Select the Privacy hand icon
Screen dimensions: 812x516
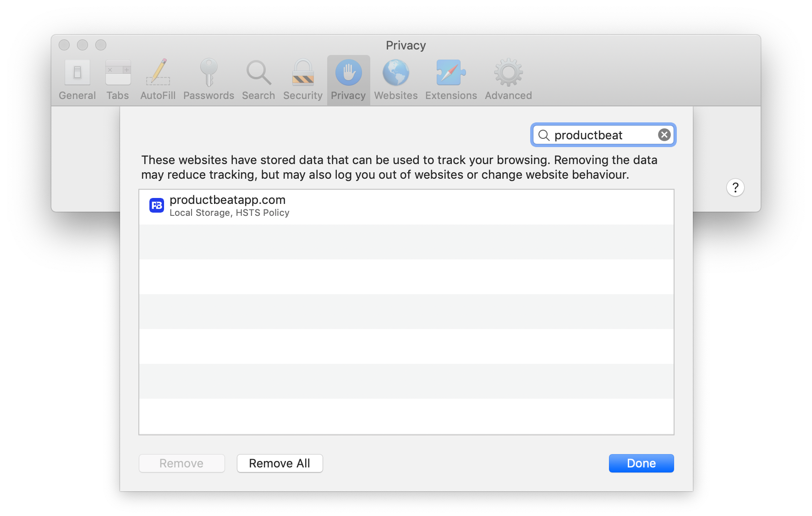[x=348, y=72]
